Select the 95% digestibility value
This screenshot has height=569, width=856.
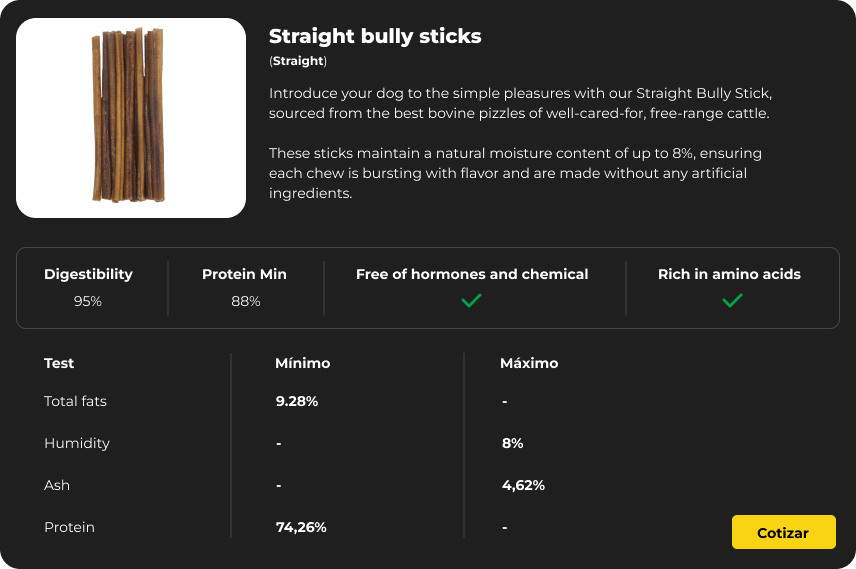point(88,301)
